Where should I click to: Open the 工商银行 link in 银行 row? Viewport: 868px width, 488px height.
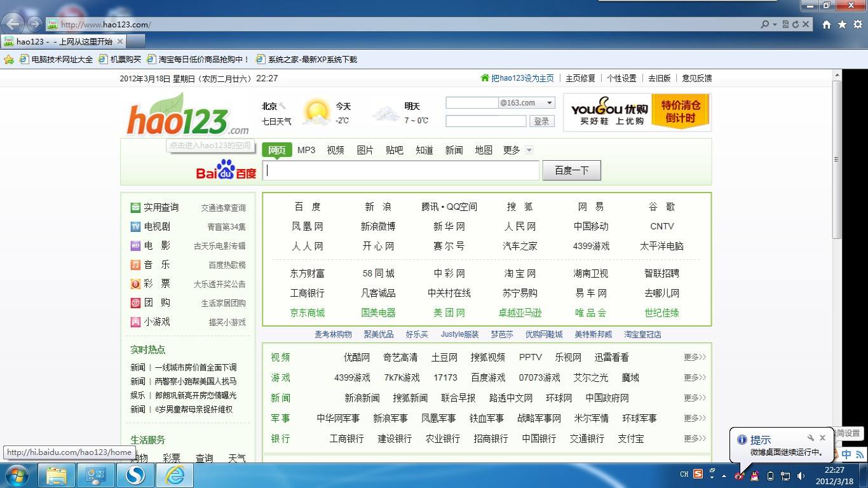[347, 438]
